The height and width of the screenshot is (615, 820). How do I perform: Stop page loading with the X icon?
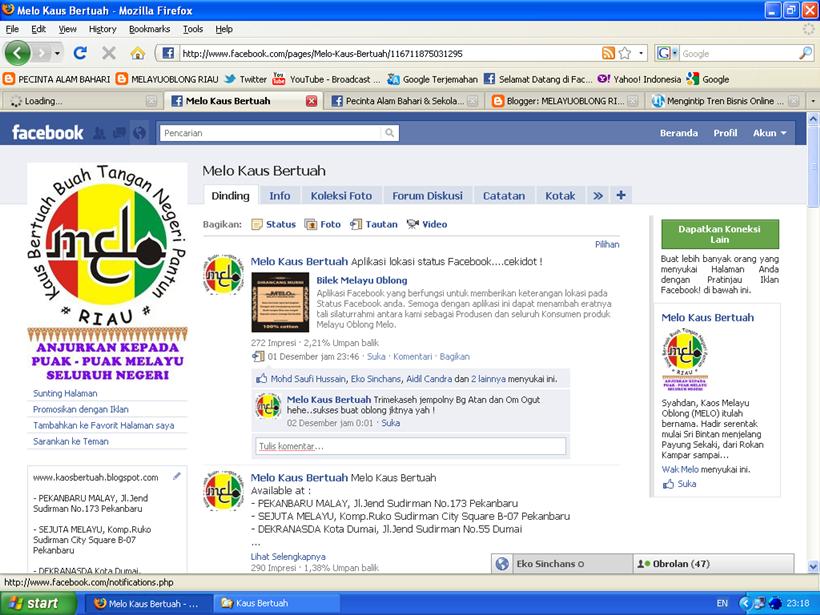(x=108, y=53)
